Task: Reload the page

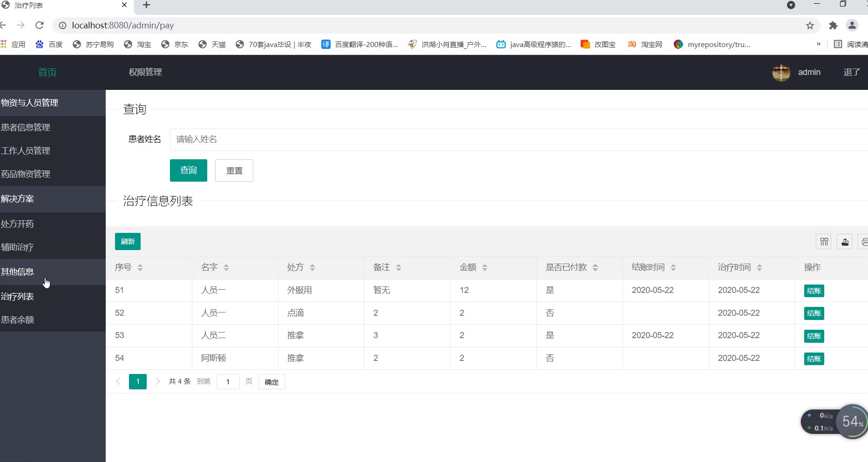Action: 40,25
